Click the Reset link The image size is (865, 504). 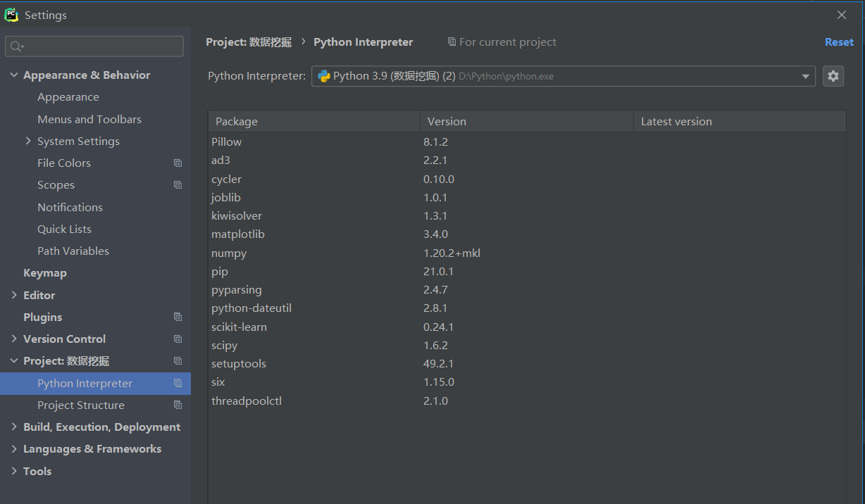(839, 42)
